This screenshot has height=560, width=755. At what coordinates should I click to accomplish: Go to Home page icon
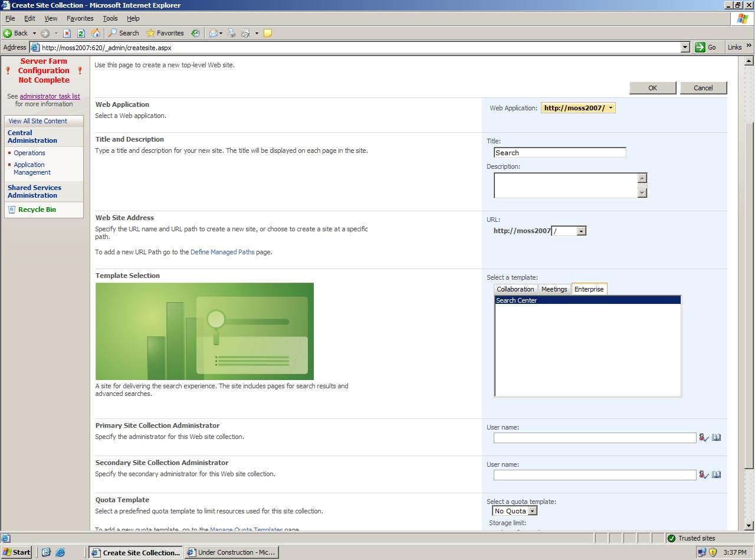tap(96, 33)
